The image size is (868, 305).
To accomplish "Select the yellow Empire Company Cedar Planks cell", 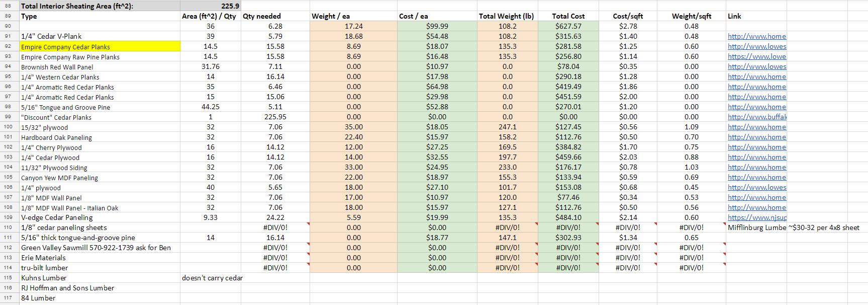I will coord(100,46).
